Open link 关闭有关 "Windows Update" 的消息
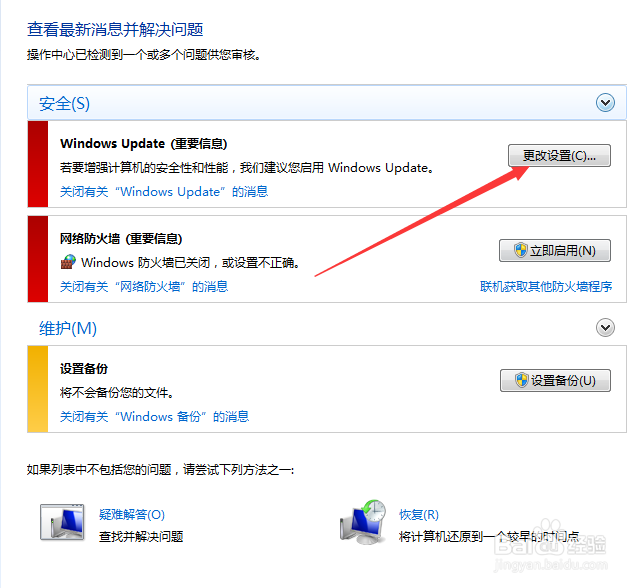Image resolution: width=644 pixels, height=588 pixels. 164,191
